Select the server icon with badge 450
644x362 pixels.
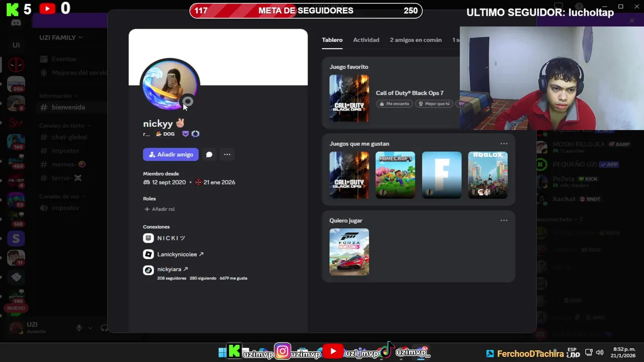pos(16,161)
